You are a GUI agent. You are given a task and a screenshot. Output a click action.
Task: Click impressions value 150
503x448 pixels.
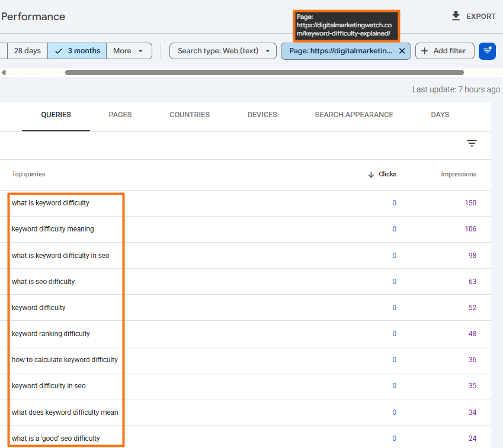(x=470, y=203)
